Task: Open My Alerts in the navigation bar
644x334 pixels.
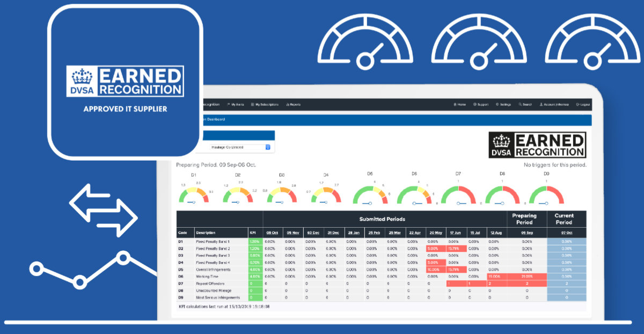Action: click(236, 105)
